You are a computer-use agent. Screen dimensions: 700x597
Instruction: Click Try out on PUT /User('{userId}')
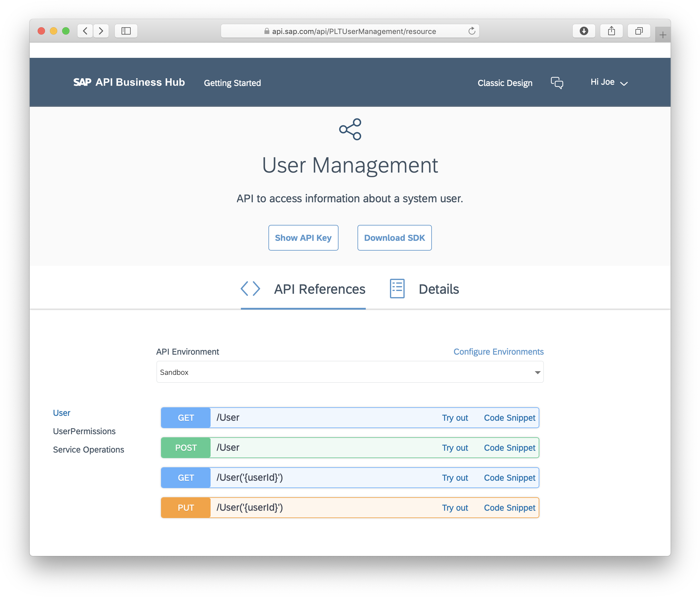pos(455,508)
